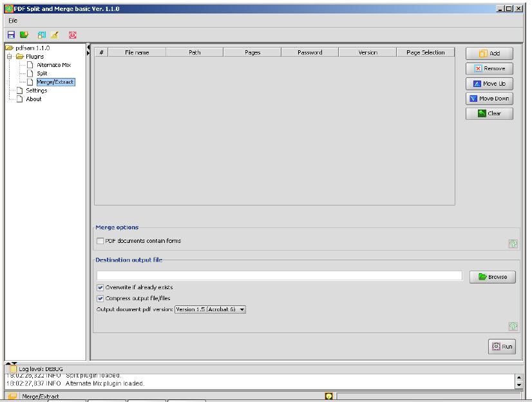Click the Password column header

point(310,52)
